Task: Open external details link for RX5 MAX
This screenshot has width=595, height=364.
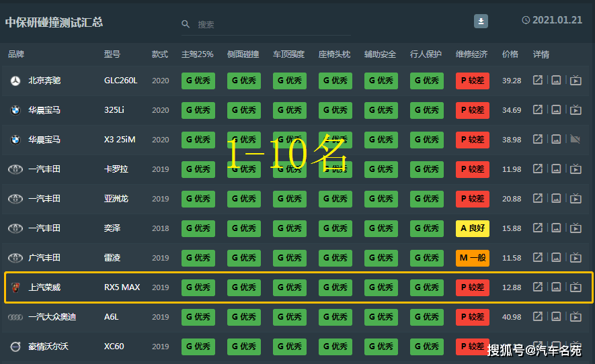Action: 538,287
